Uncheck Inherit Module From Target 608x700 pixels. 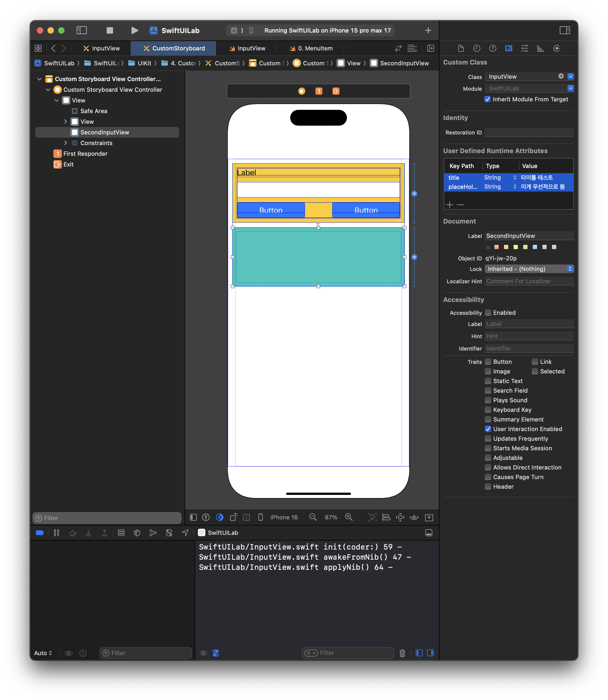(x=487, y=99)
